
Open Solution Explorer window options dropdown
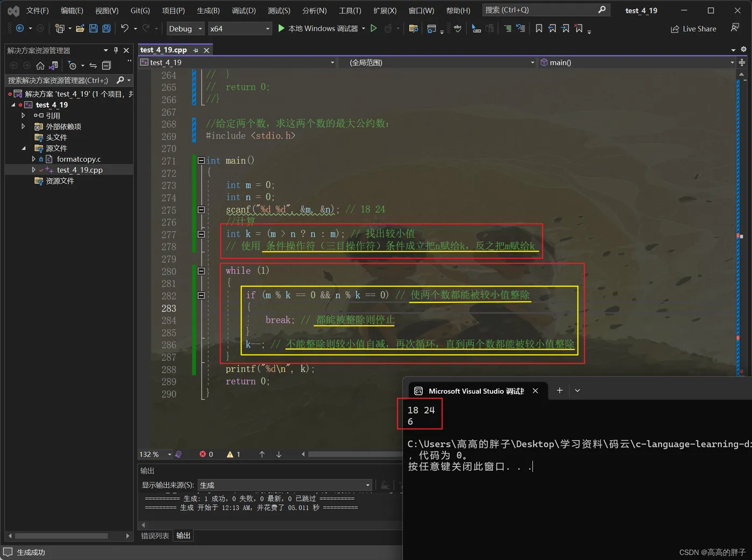point(106,50)
